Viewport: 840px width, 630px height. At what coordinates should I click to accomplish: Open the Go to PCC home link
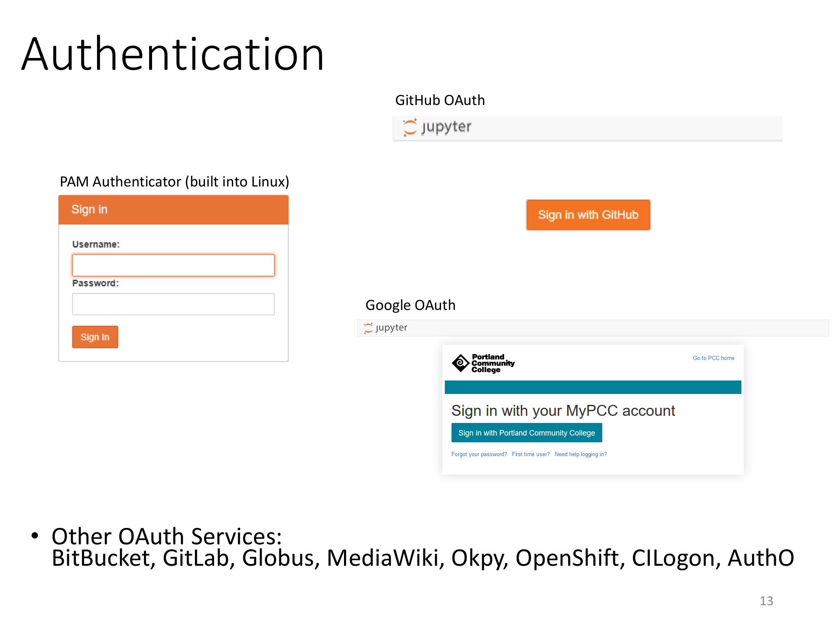(x=713, y=358)
